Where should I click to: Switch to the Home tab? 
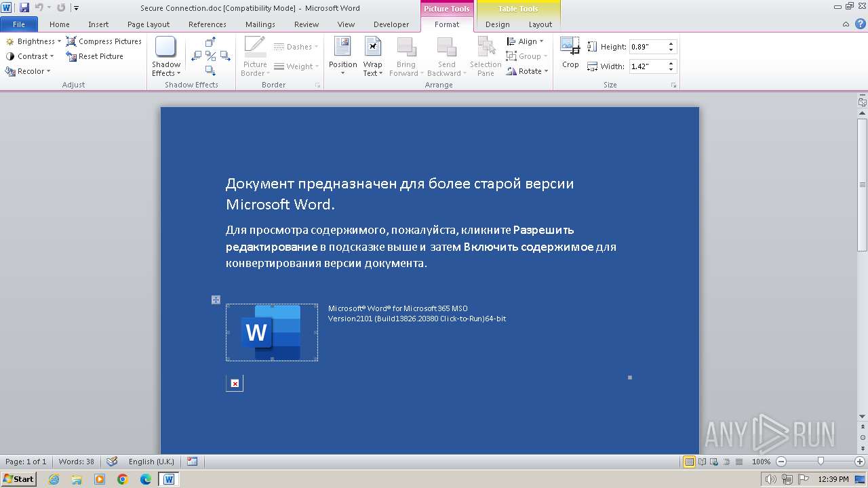tap(60, 24)
